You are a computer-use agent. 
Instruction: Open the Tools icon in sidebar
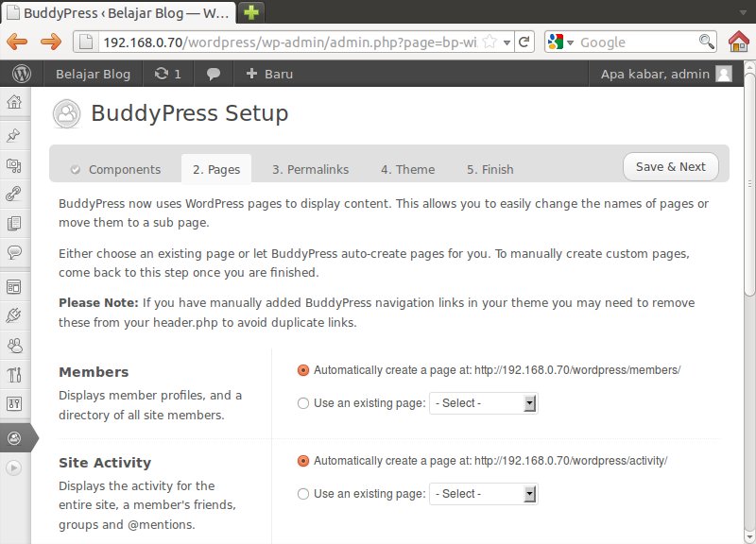pyautogui.click(x=14, y=375)
